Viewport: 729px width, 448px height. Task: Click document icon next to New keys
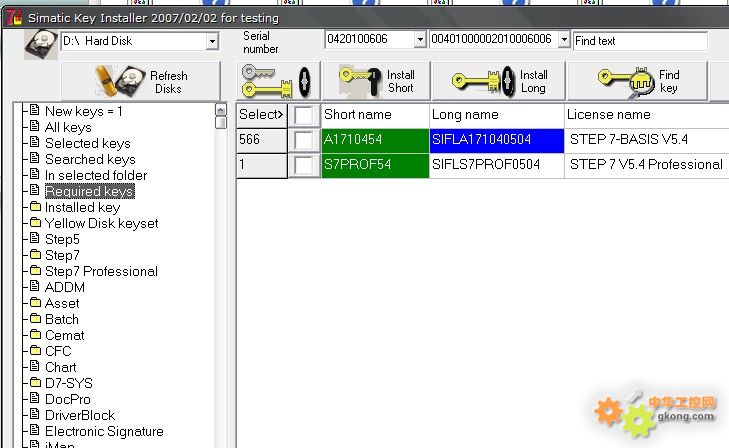34,110
